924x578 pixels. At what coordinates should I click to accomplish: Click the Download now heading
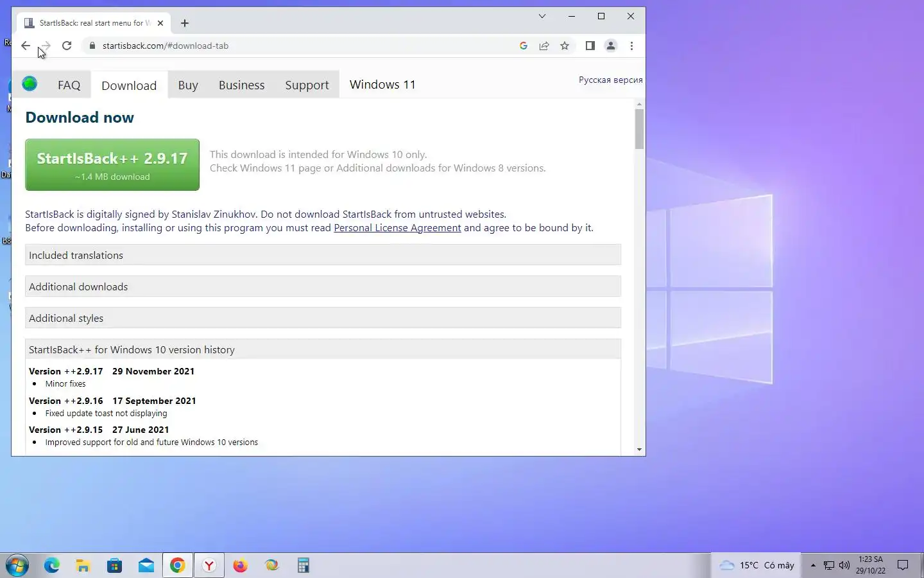coord(80,118)
